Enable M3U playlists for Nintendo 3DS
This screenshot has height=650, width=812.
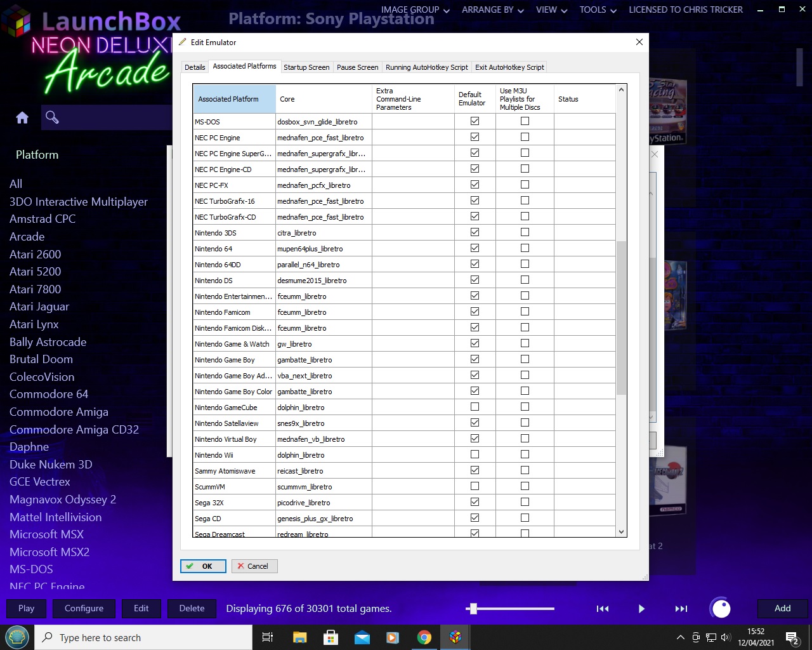(525, 232)
